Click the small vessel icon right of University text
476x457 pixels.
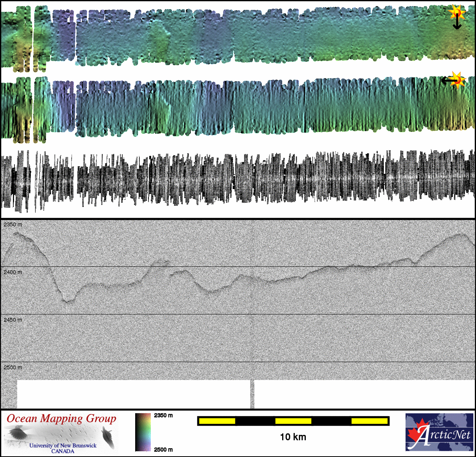tap(108, 437)
